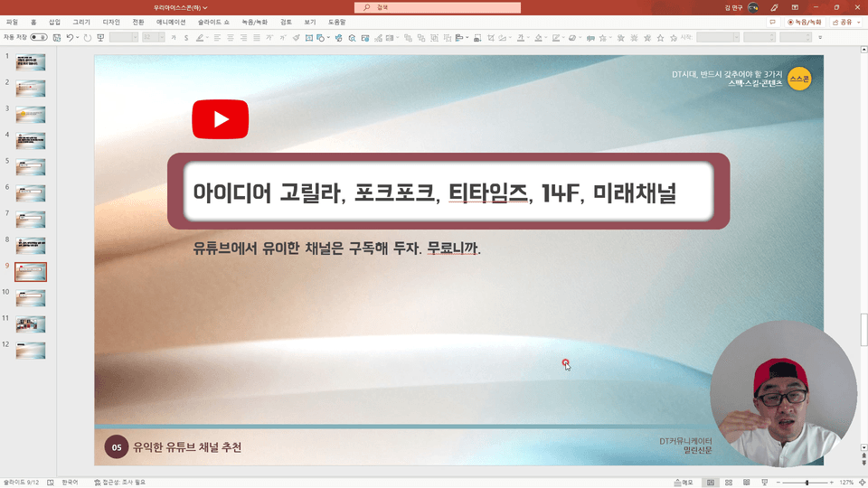Select slide 1 thumbnail
This screenshot has width=868, height=488.
[31, 62]
